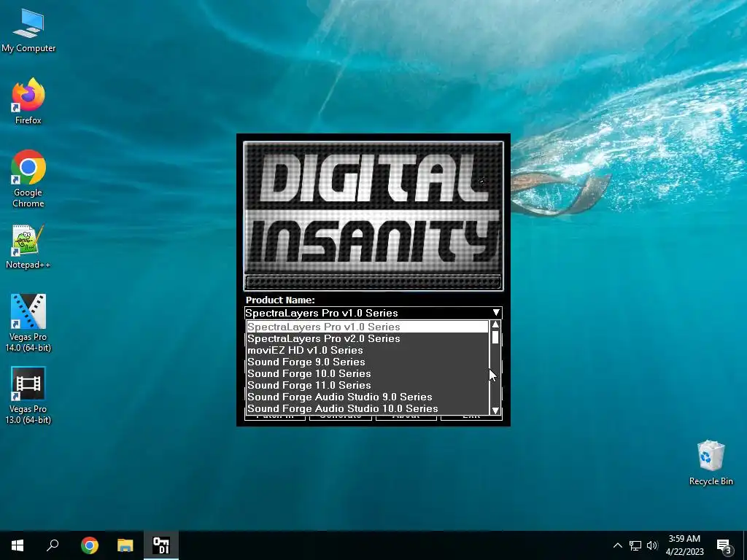Choose moviEZ HD v1.0 Series
Screen dimensions: 747x560
tap(368, 350)
